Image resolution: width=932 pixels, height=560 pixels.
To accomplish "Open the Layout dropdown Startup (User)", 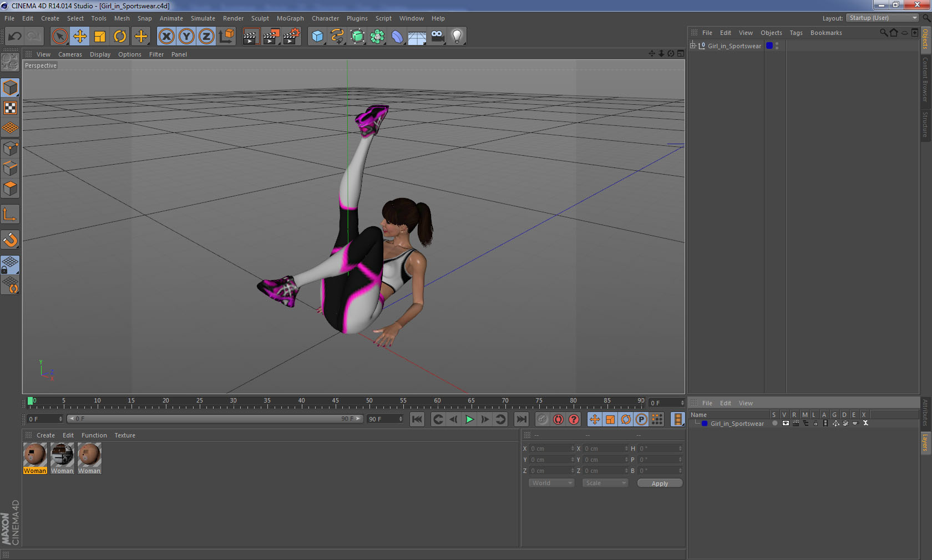I will coord(883,18).
